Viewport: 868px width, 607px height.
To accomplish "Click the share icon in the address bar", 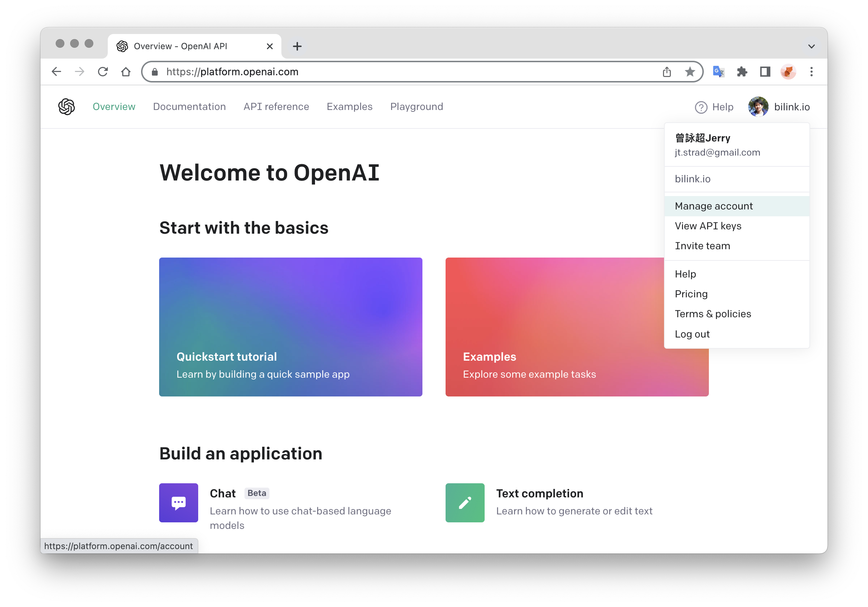I will coord(667,72).
